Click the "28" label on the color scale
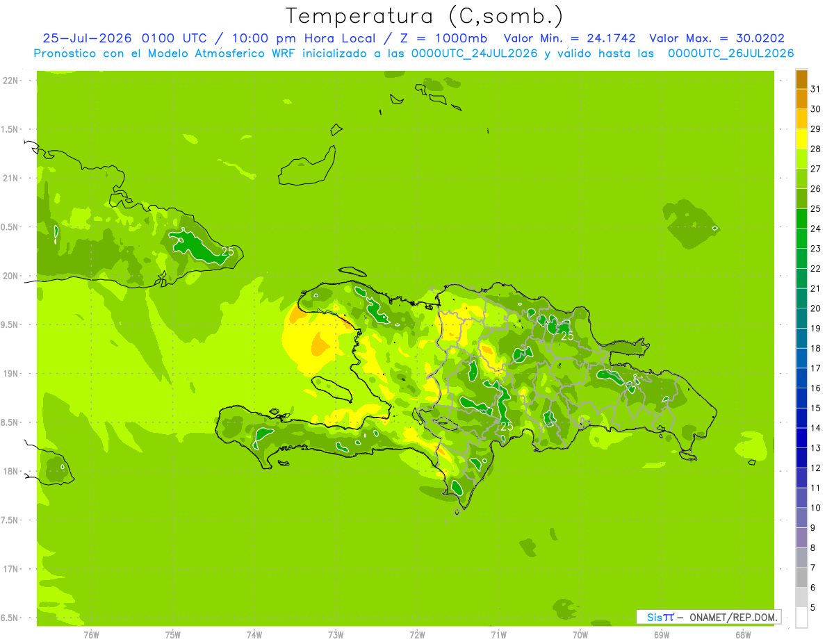 pos(816,149)
